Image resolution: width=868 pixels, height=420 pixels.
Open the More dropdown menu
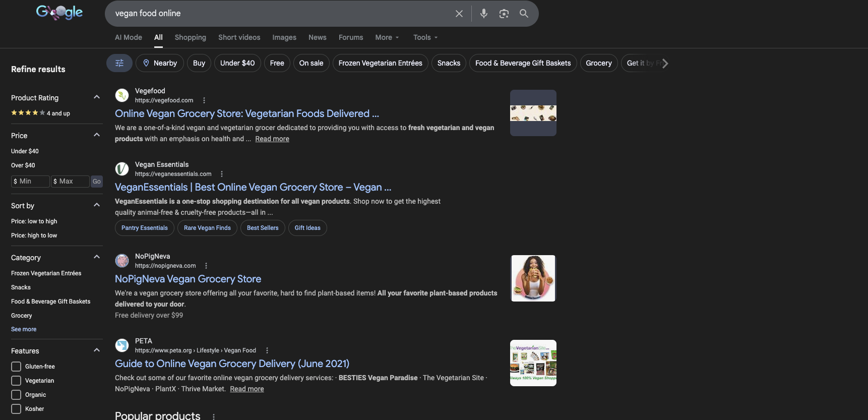click(x=387, y=37)
